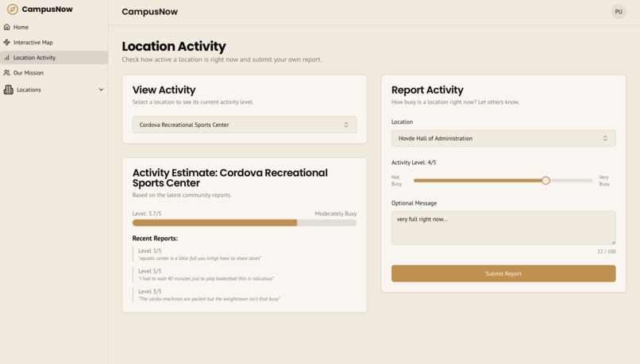Click the chevron next to Locations

coord(101,90)
